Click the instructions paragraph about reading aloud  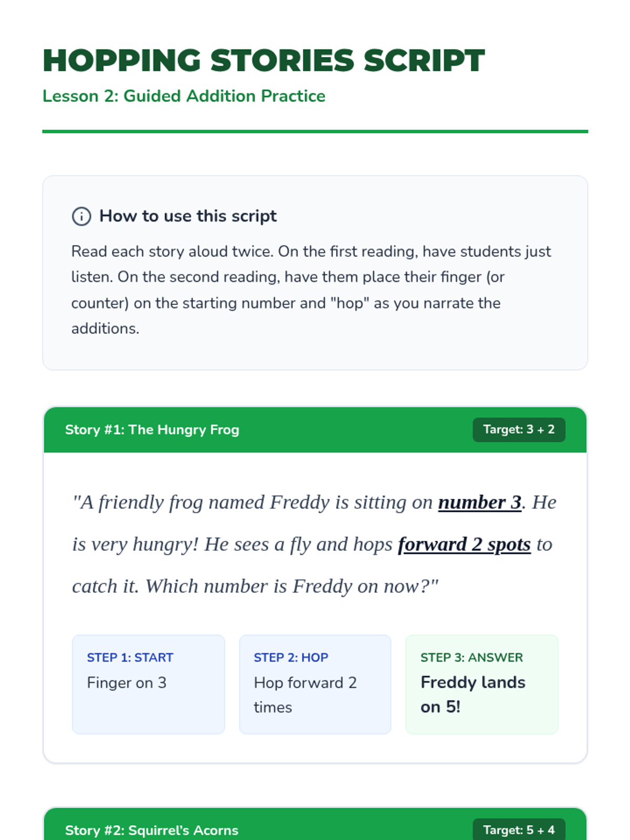point(311,290)
